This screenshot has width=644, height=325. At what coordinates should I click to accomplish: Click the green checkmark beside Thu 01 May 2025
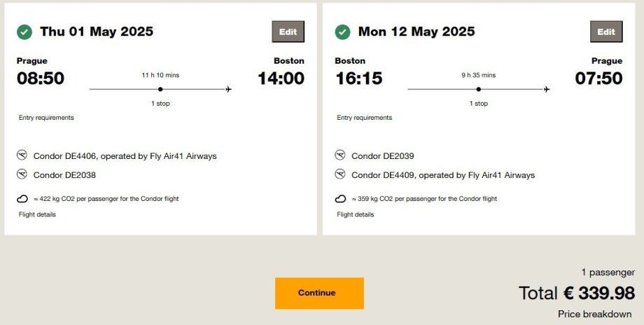(24, 32)
